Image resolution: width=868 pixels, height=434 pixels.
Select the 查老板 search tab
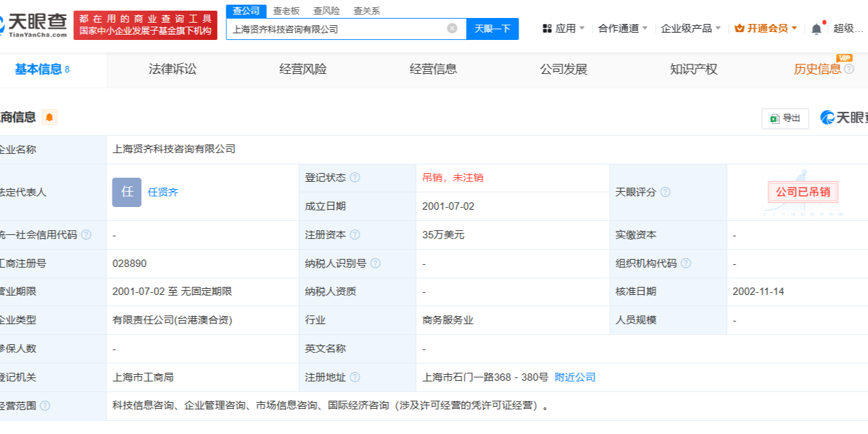point(286,11)
